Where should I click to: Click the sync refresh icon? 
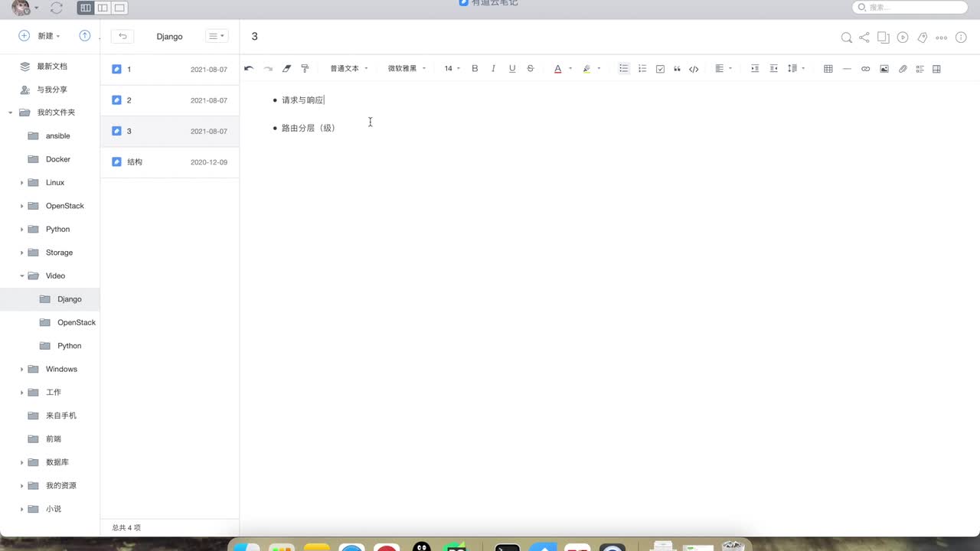click(56, 8)
